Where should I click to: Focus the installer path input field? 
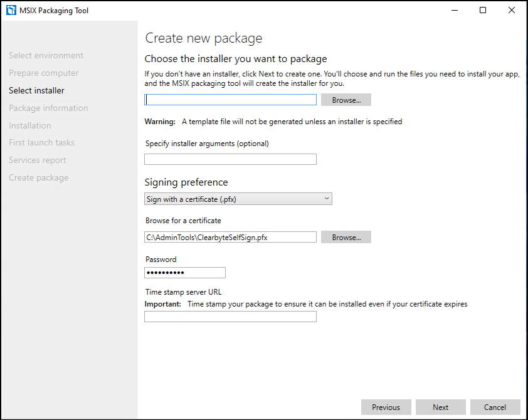coord(230,100)
